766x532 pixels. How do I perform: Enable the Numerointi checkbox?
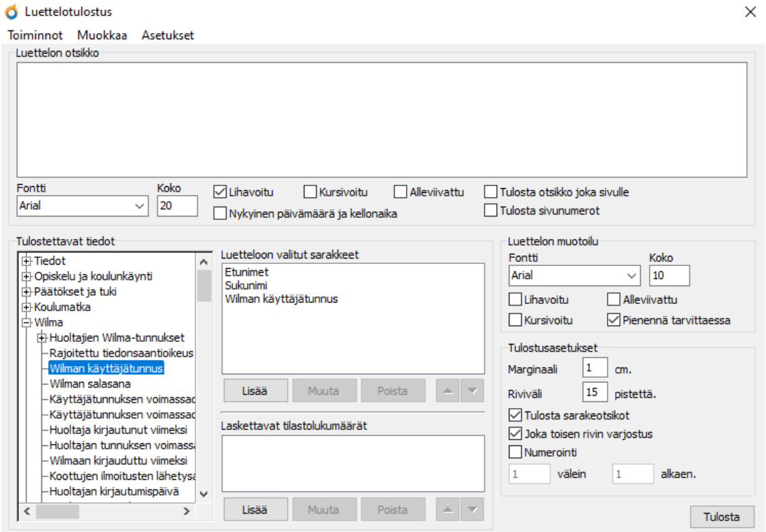[x=516, y=452]
